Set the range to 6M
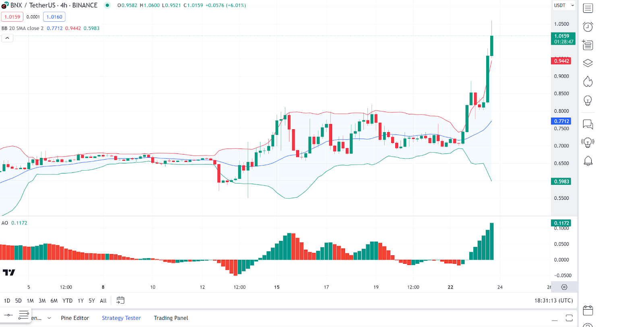The height and width of the screenshot is (327, 644). (54, 301)
